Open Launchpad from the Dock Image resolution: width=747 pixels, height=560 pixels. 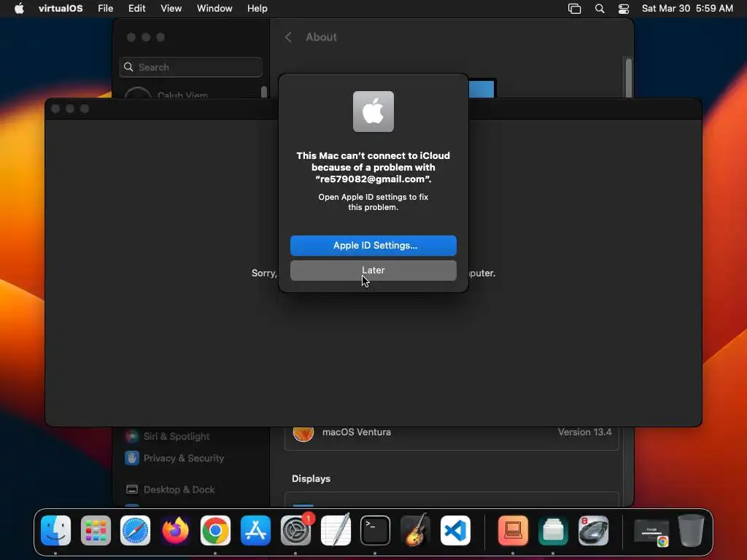[96, 531]
